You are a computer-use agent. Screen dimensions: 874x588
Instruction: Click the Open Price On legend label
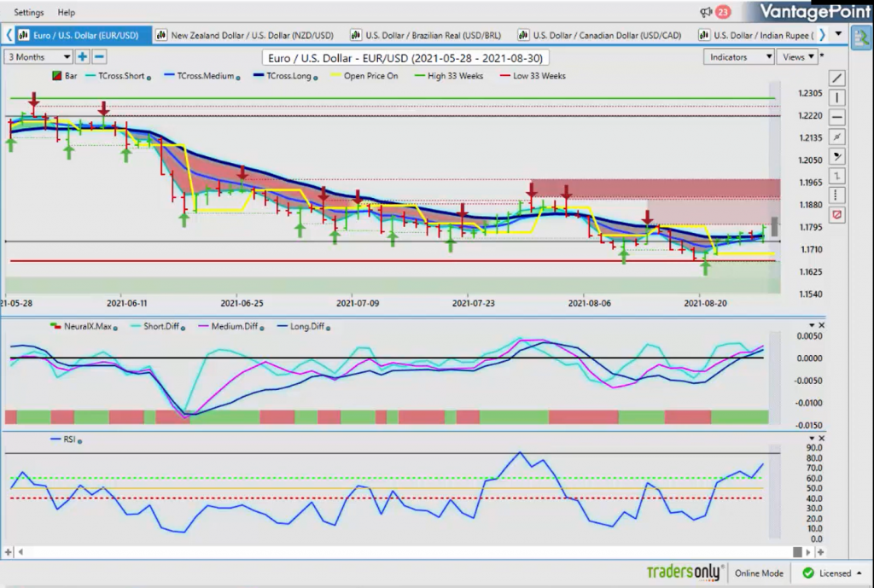tap(370, 76)
